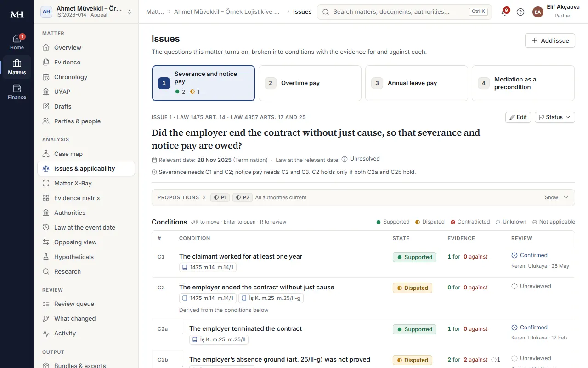Go to UYAP in the sidebar

[x=86, y=92]
